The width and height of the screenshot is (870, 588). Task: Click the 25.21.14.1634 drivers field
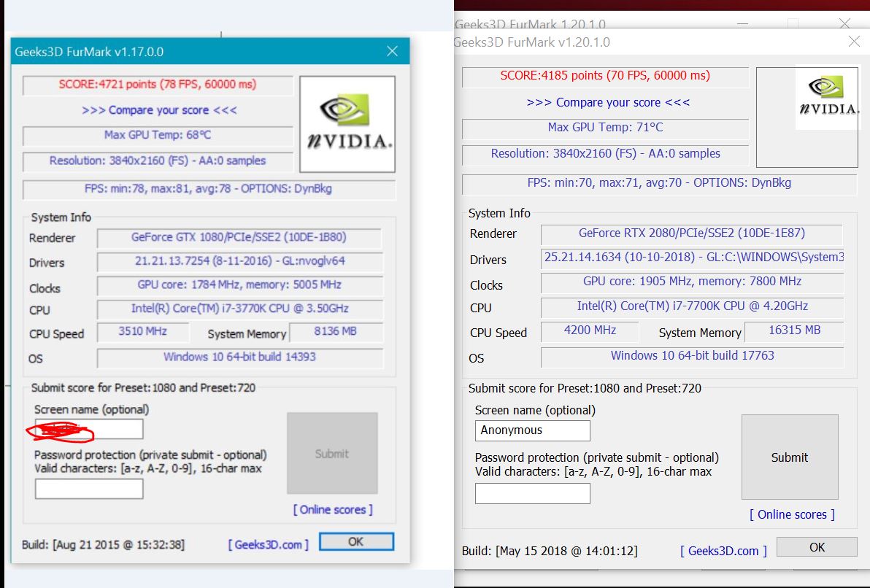(x=692, y=258)
